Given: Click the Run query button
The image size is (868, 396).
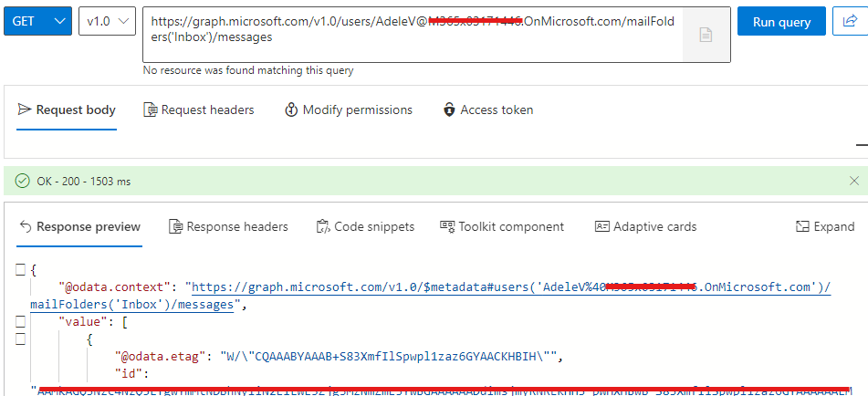Looking at the screenshot, I should [781, 22].
